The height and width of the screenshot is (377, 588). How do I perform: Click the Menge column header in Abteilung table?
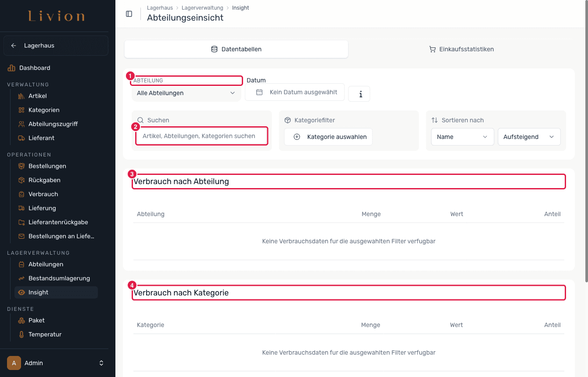[371, 214]
